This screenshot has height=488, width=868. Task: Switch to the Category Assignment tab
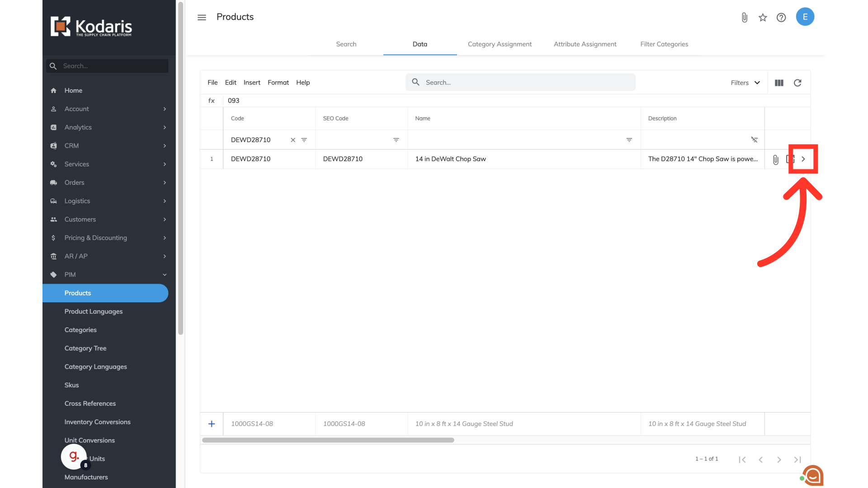500,44
